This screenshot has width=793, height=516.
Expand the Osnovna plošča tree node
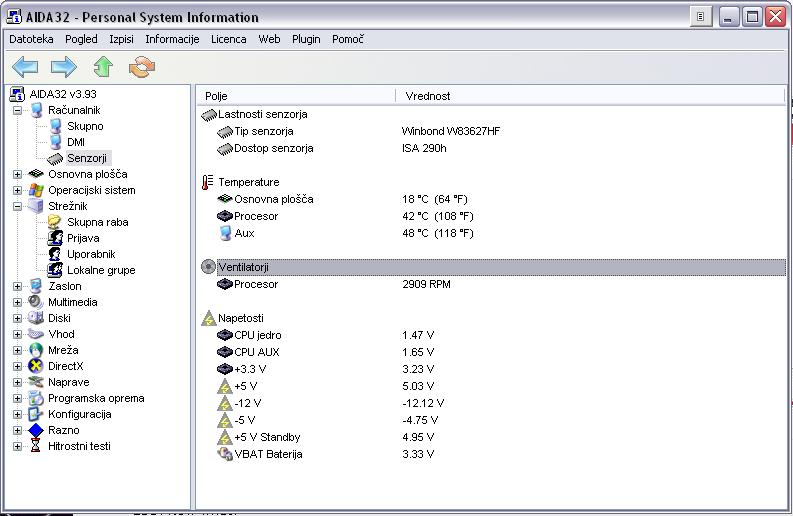[17, 175]
